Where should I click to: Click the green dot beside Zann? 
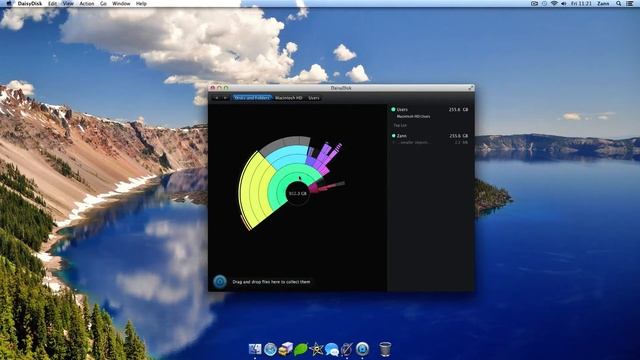pyautogui.click(x=393, y=136)
